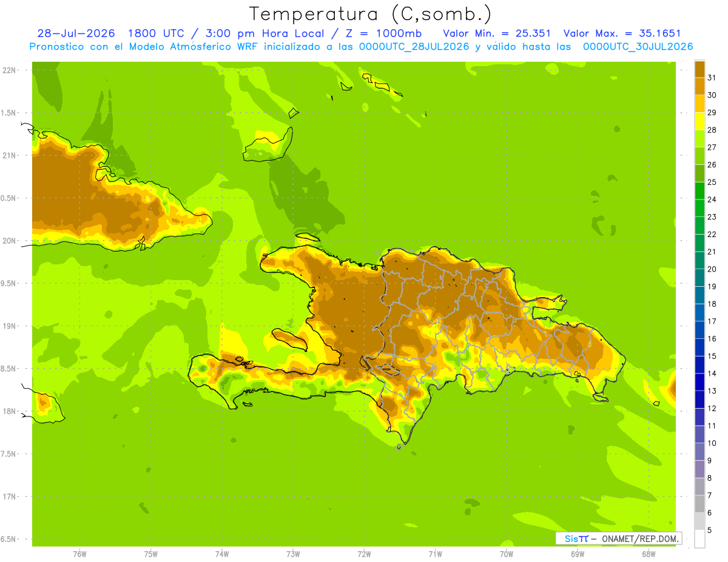728x562 pixels.
Task: Click the legend value "25"
Action: [x=712, y=182]
